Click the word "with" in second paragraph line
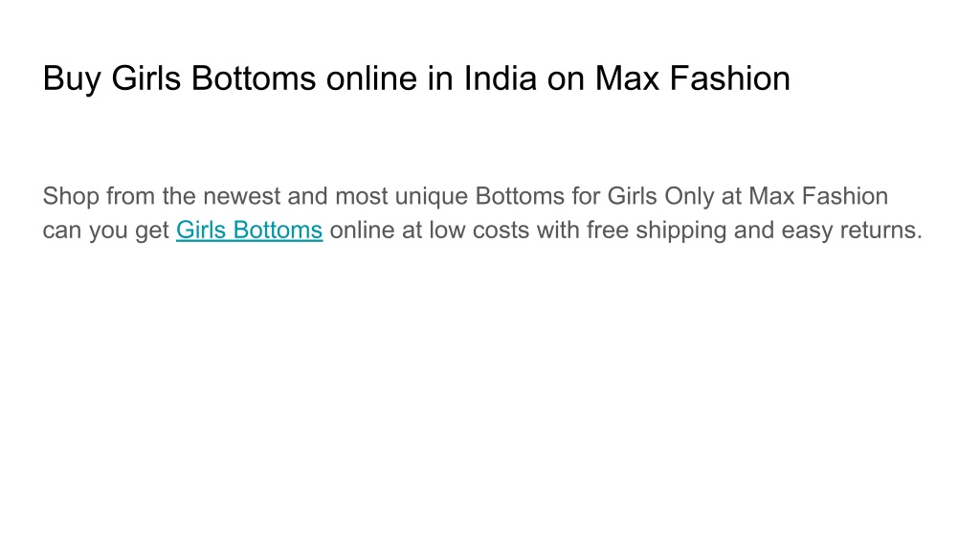This screenshot has height=551, width=980. (558, 230)
